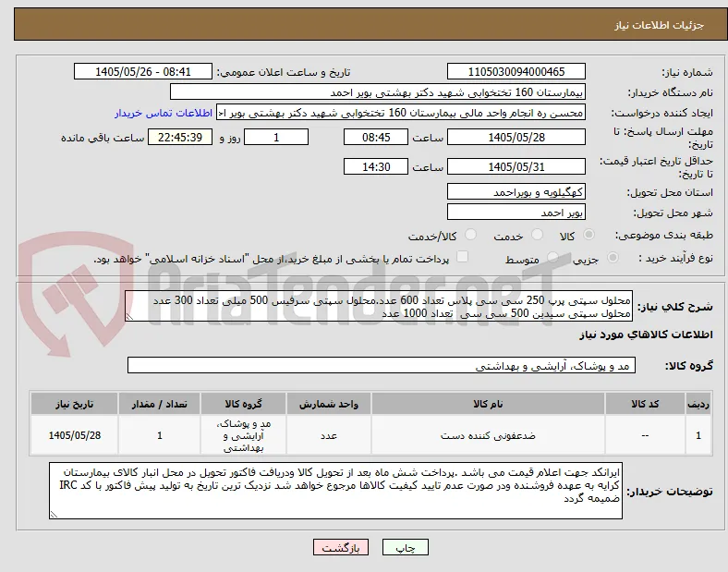This screenshot has width=728, height=572.
Task: Click the گروه کالا field مد و پوشاک
Action: (382, 365)
